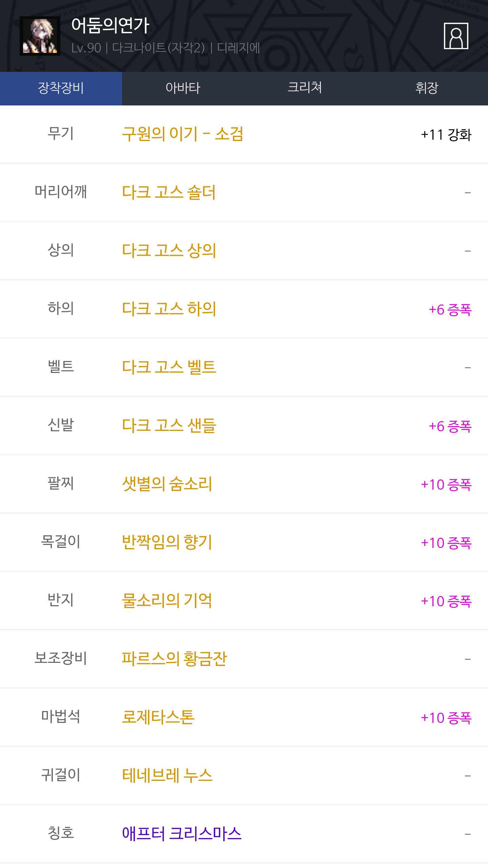Viewport: 488px width, 868px height.
Task: Switch to the 아바타 tab
Action: [183, 88]
